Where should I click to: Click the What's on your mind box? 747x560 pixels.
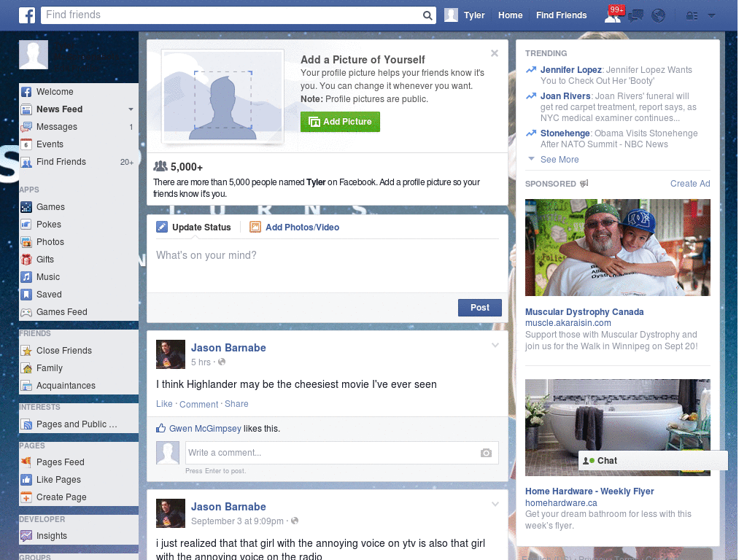[x=328, y=265]
